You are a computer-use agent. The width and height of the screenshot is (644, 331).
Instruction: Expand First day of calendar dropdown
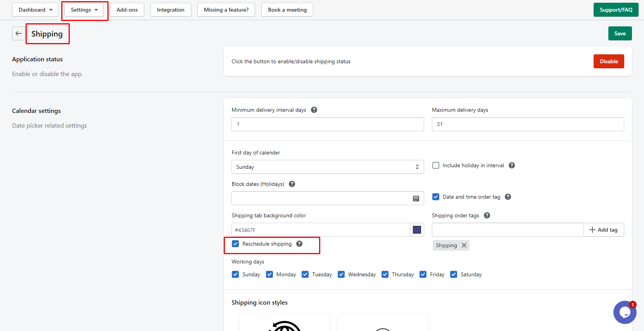(328, 167)
